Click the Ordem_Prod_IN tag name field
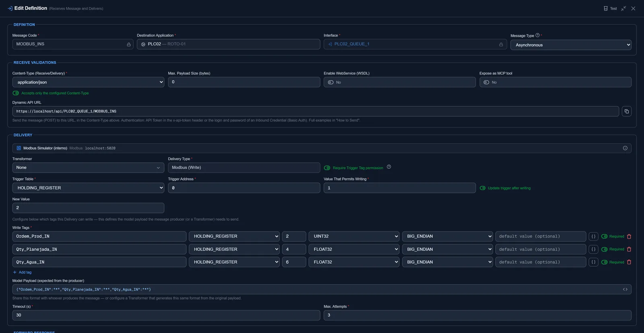This screenshot has height=333, width=644. (x=99, y=236)
